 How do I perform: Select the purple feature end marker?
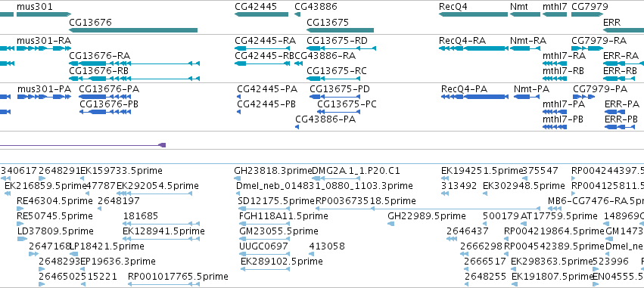point(162,145)
